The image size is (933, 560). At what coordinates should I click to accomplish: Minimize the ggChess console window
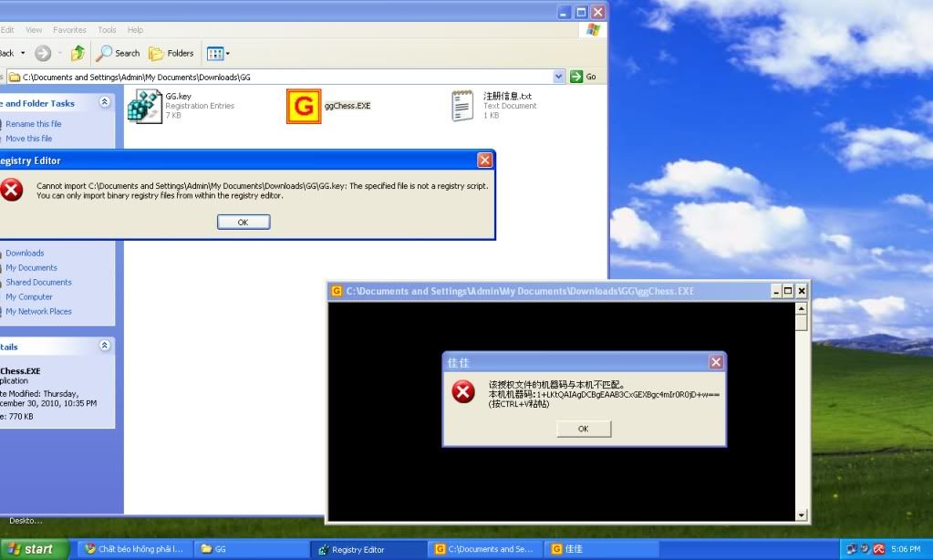coord(776,291)
